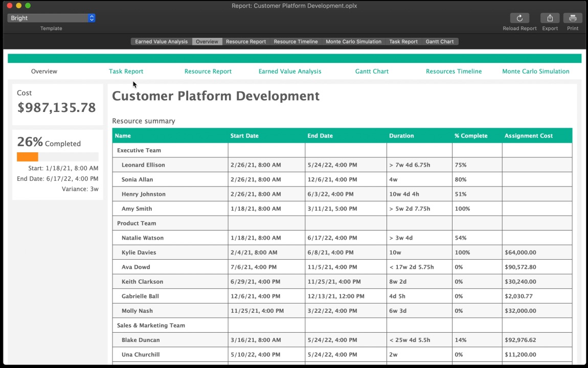The height and width of the screenshot is (368, 588).
Task: Select Amy Smith in the table
Action: pyautogui.click(x=137, y=209)
